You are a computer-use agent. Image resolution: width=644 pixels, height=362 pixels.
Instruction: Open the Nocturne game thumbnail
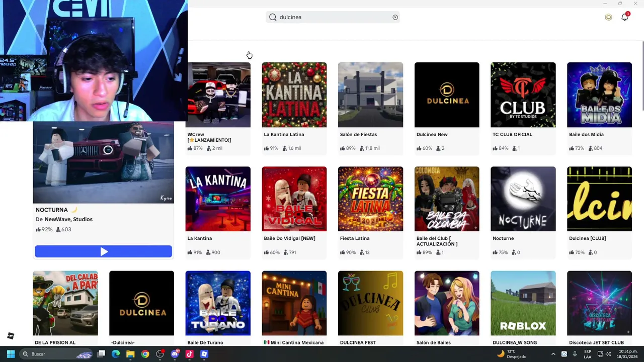(x=523, y=199)
